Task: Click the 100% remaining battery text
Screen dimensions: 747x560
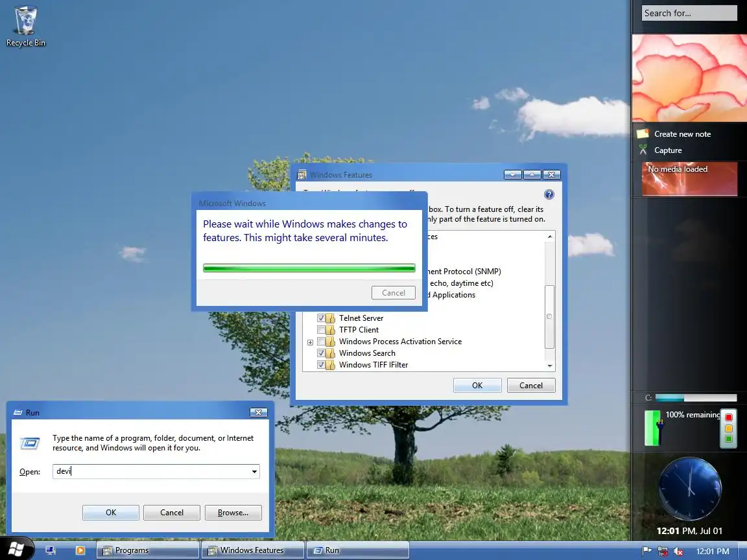Action: pos(693,415)
